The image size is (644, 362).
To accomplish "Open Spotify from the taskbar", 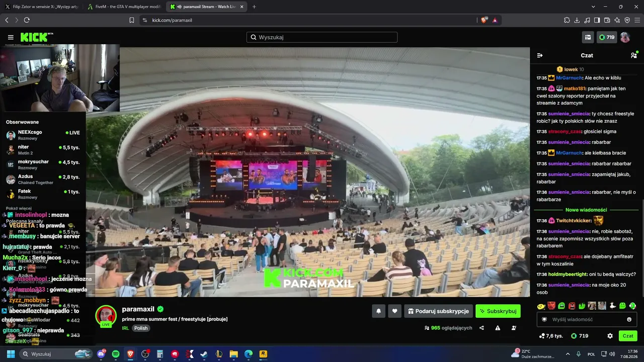I will pyautogui.click(x=116, y=354).
